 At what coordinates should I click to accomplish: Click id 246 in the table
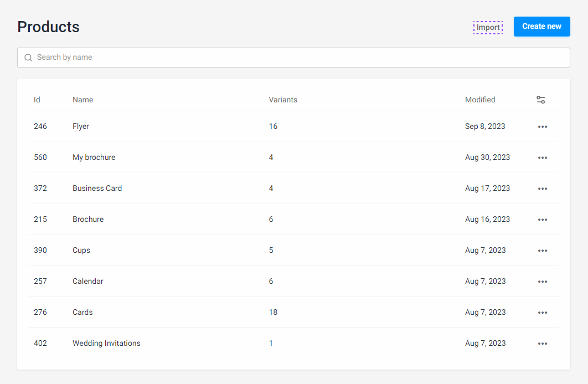click(40, 126)
